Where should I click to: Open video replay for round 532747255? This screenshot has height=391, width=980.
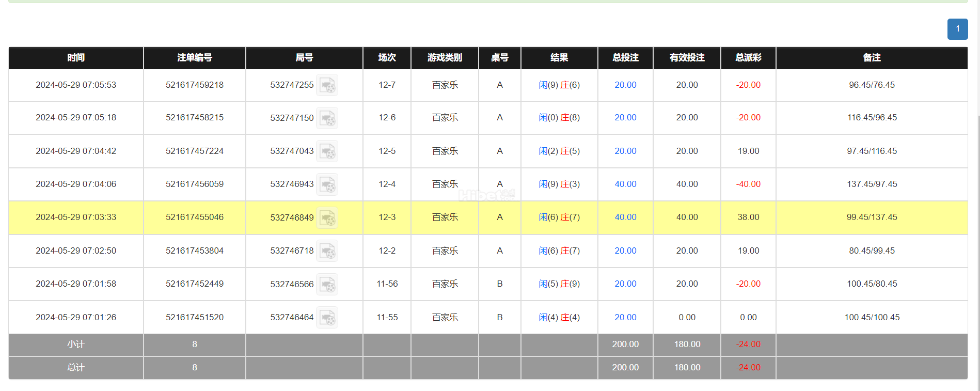327,85
